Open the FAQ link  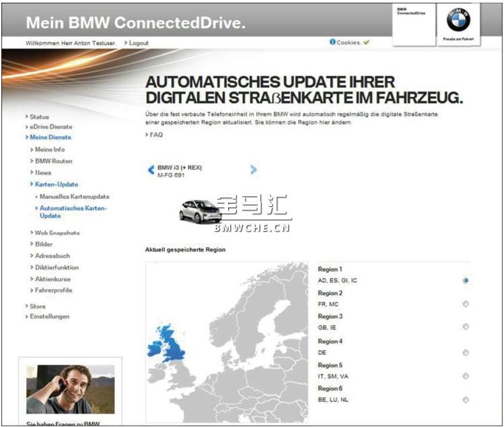coord(156,135)
